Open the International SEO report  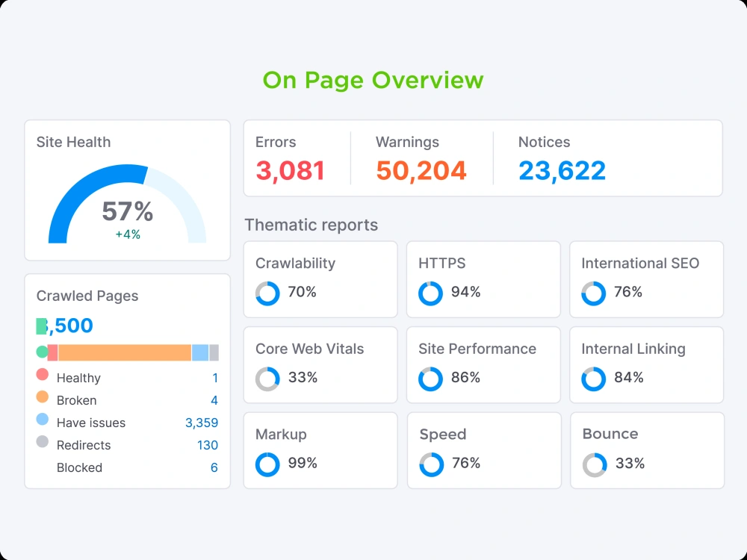pyautogui.click(x=646, y=279)
